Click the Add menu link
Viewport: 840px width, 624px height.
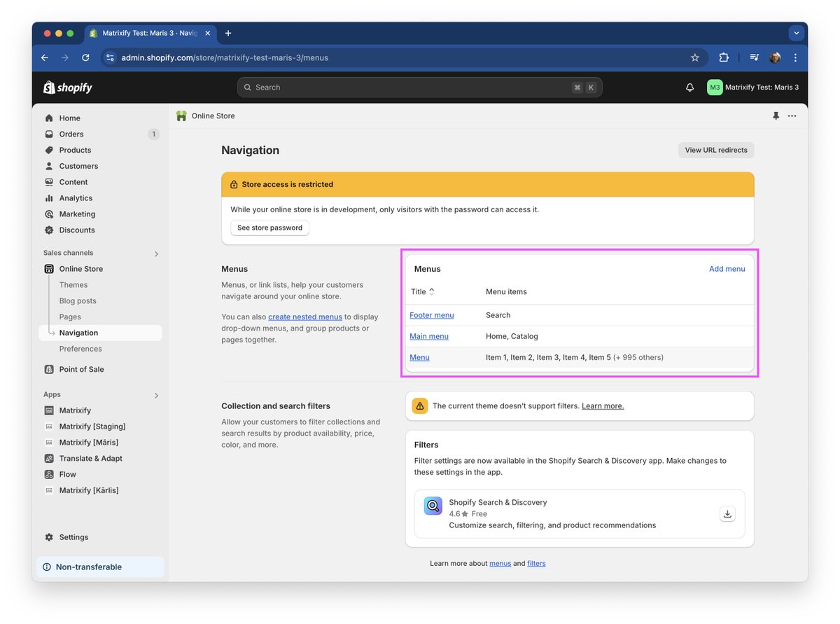point(727,269)
